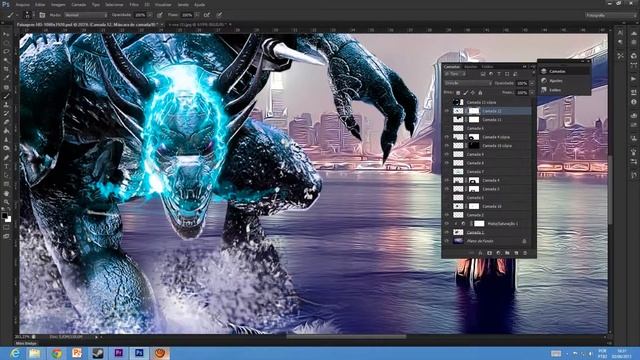Viewport: 640px width, 360px height.
Task: Select the Zoom tool
Action: point(6,202)
